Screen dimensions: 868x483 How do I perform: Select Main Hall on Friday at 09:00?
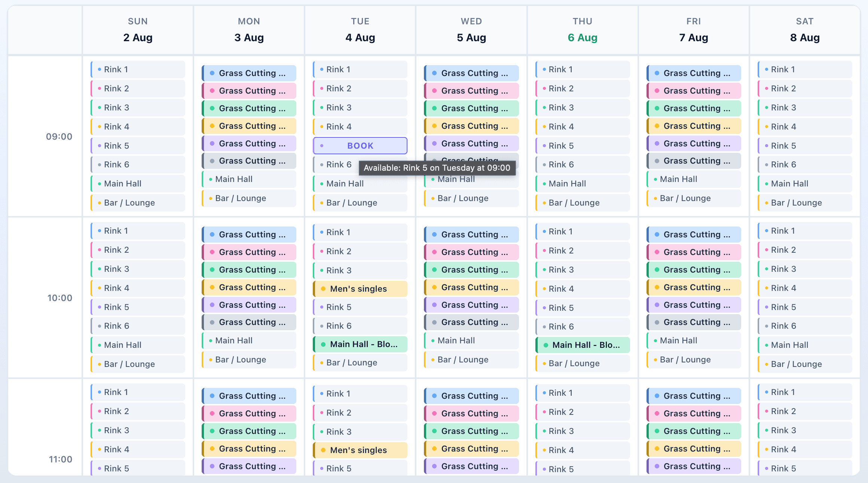tap(694, 179)
